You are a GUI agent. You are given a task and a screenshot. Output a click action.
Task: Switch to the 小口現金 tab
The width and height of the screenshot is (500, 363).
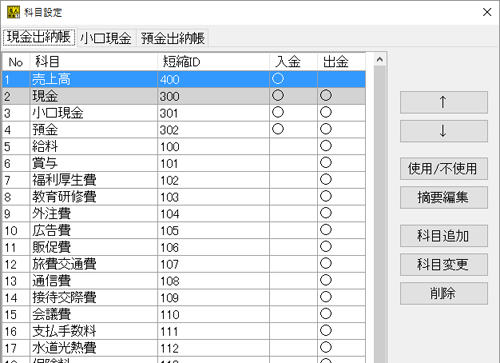106,38
